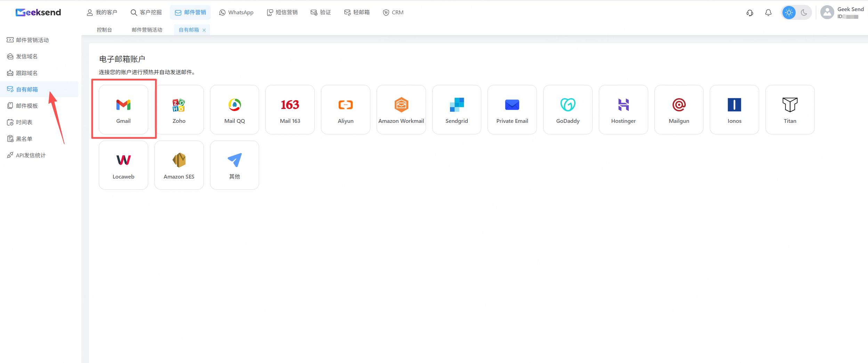Pick the Amazon SES provider icon
Screen dimensions: 868x363
(179, 160)
